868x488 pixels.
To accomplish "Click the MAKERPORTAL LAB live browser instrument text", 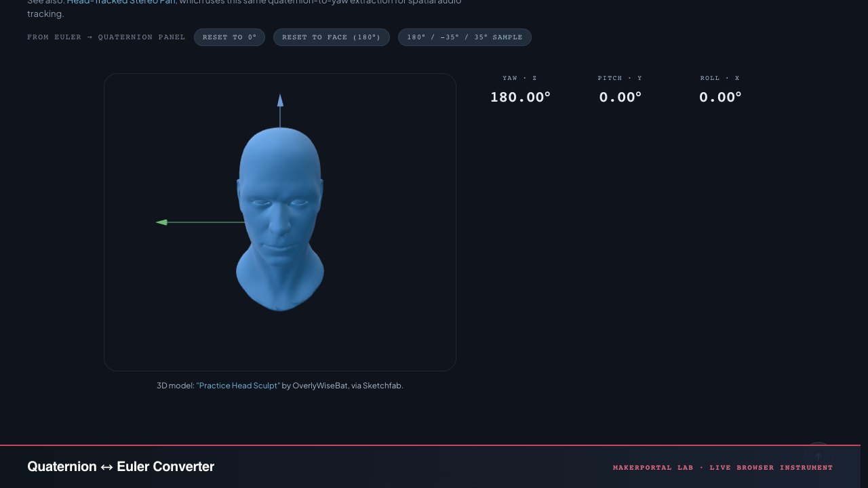I will pos(723,468).
